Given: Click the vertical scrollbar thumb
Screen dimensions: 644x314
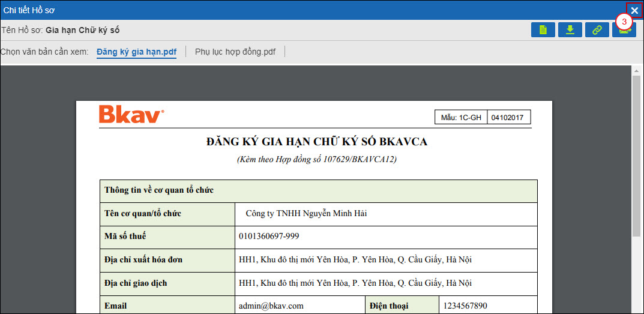Looking at the screenshot, I should click(x=637, y=156).
